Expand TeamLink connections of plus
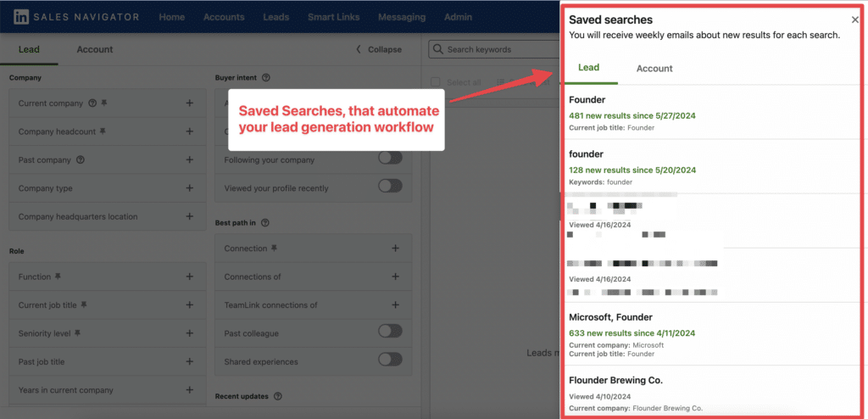Viewport: 868px width, 419px height. point(395,304)
